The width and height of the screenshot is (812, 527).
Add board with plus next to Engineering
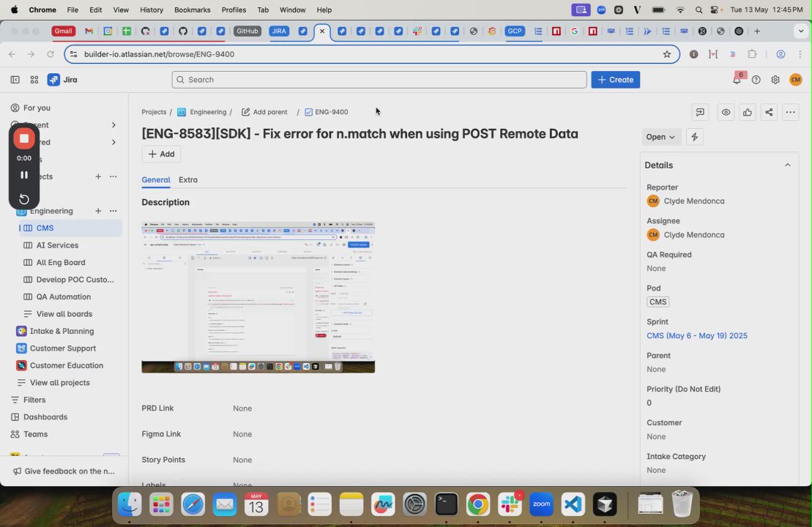98,211
